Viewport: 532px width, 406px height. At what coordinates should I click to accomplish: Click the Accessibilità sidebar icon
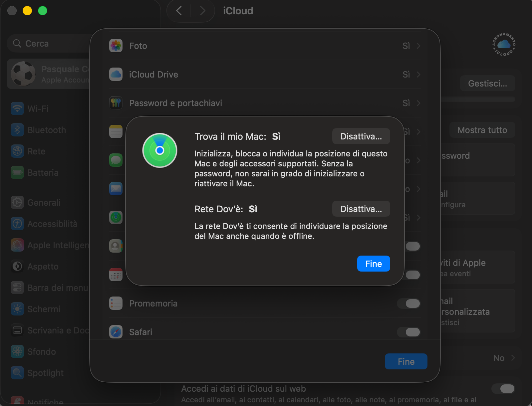[x=17, y=224]
